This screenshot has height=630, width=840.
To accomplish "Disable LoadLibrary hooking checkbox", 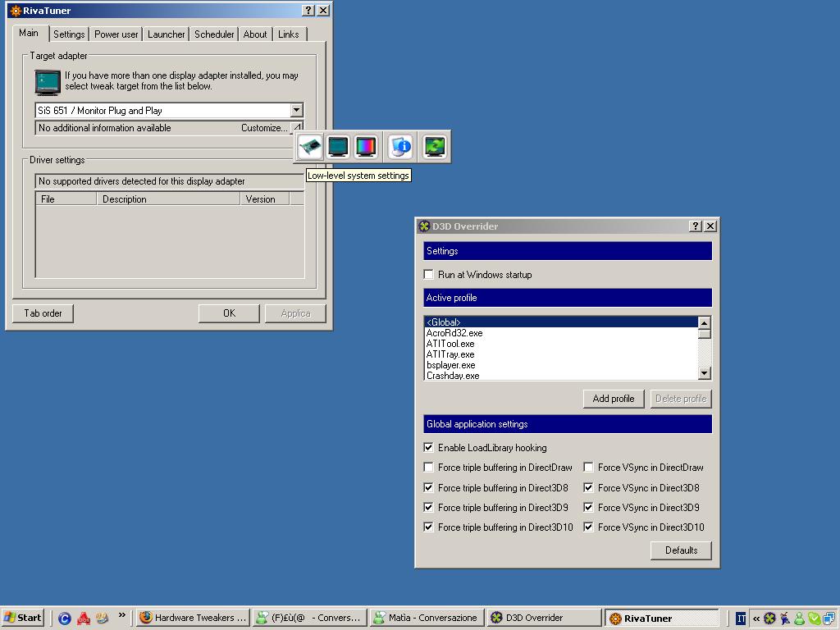I will click(x=428, y=447).
